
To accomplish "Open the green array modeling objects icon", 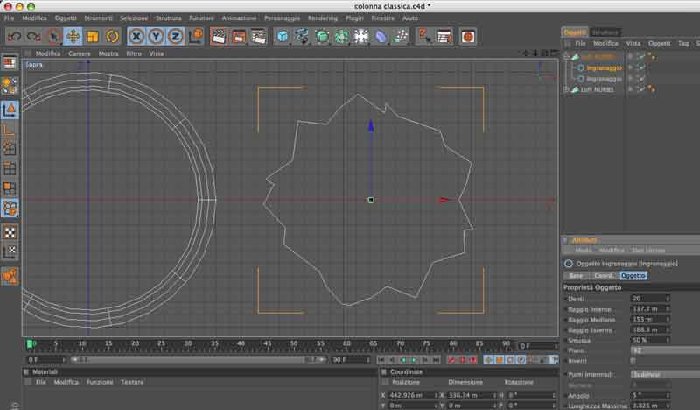I will (x=341, y=37).
